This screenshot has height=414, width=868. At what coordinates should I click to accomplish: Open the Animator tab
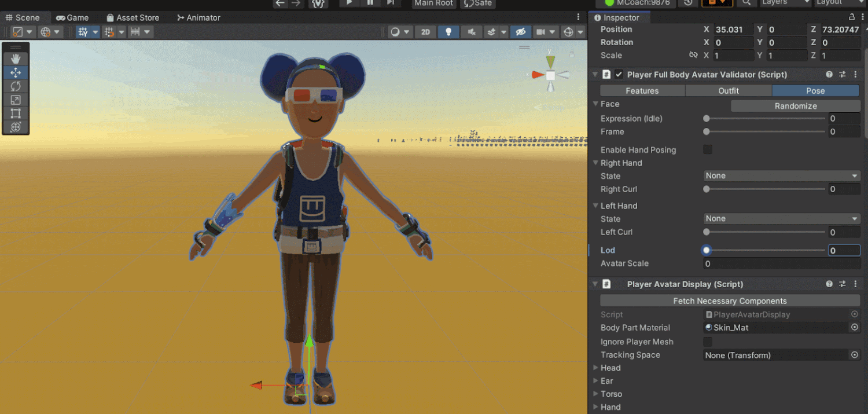[198, 17]
